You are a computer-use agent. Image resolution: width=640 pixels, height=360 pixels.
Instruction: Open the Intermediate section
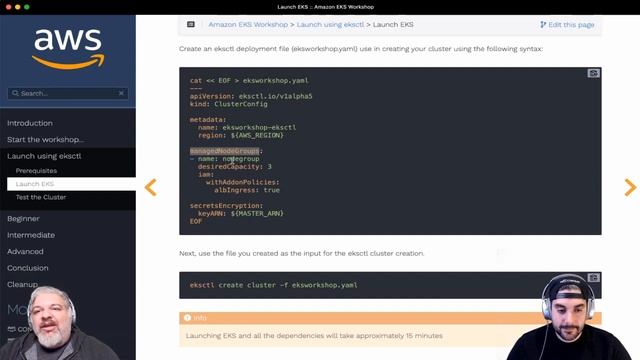31,235
